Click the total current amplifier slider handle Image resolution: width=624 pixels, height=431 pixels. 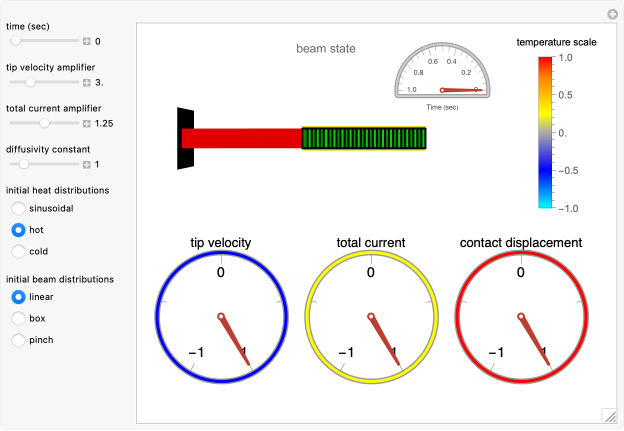coord(44,123)
